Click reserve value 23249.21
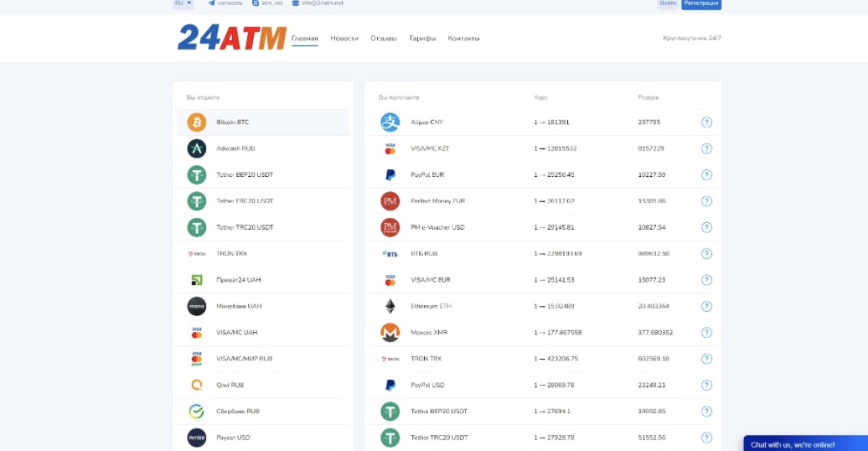 (x=652, y=385)
